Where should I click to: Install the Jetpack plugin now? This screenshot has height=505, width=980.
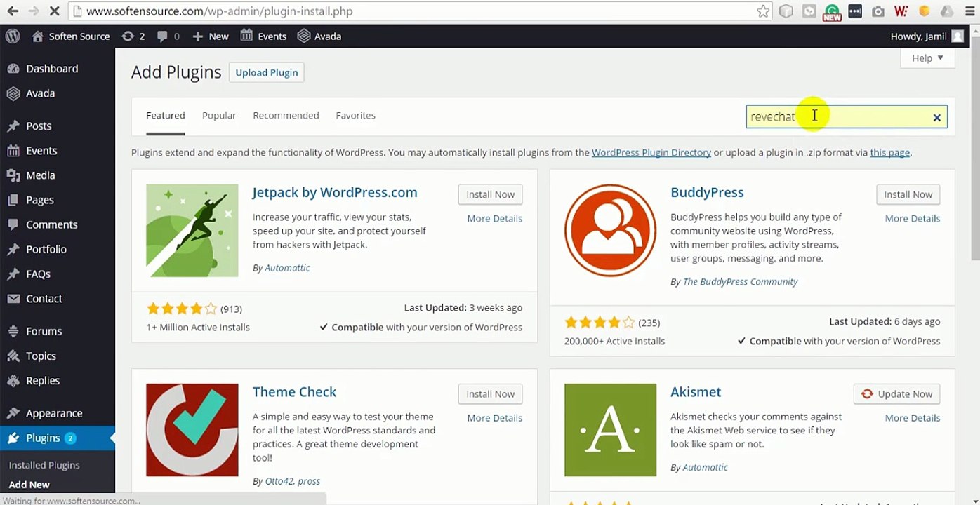(491, 194)
